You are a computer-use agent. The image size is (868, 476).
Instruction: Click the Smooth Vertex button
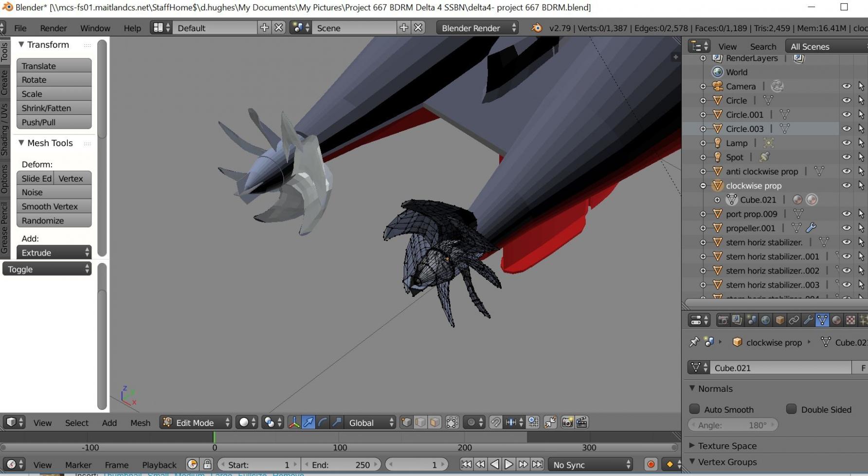(x=54, y=206)
